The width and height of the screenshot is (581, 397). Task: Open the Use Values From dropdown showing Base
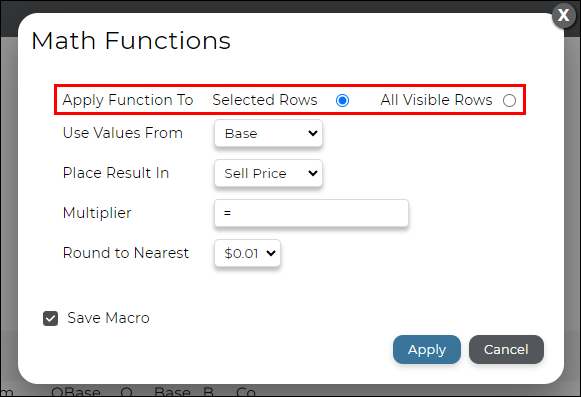pos(268,133)
